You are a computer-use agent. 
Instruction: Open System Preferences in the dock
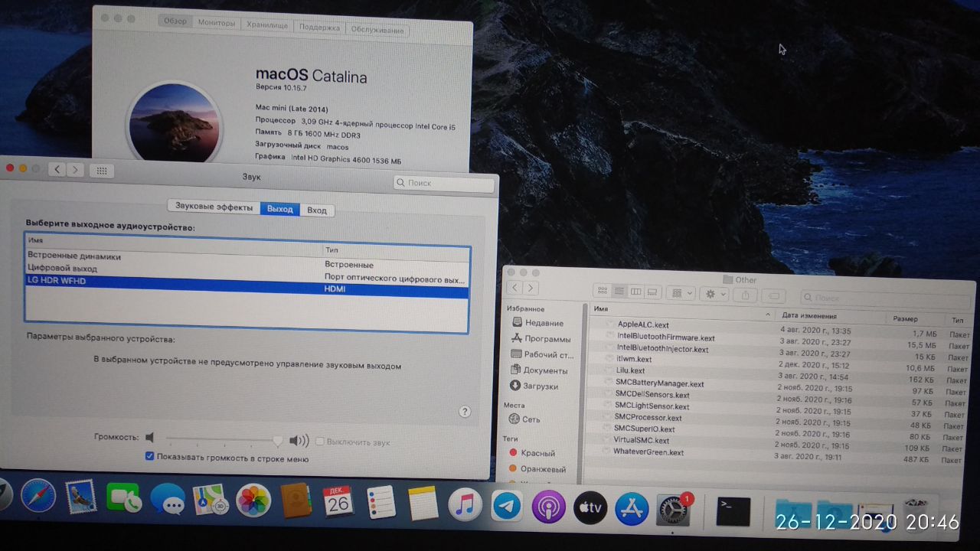[x=673, y=510]
